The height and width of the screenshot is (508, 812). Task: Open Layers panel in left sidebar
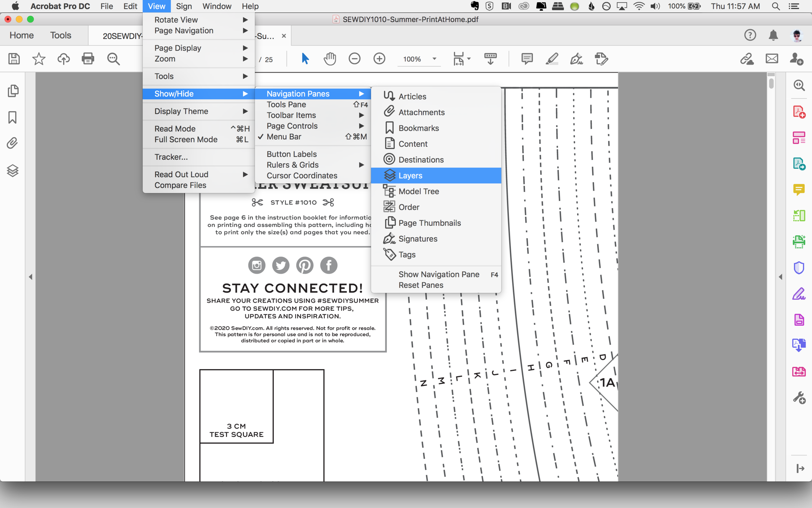click(12, 171)
